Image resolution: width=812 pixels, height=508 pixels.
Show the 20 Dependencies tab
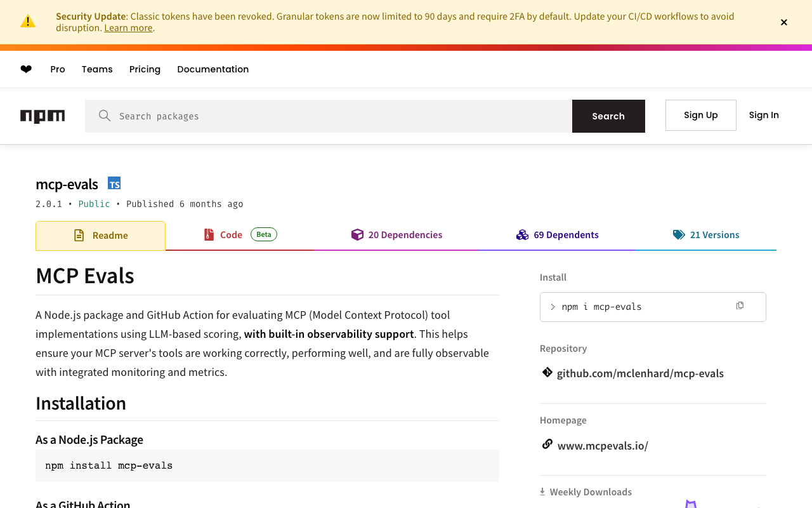pos(397,235)
